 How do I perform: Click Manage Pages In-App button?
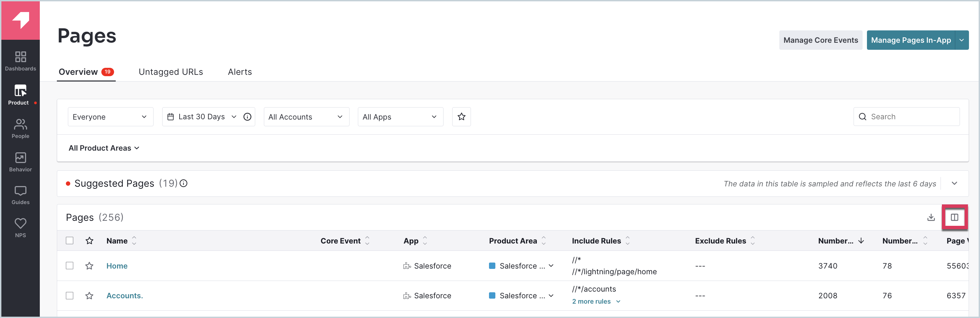click(x=911, y=40)
